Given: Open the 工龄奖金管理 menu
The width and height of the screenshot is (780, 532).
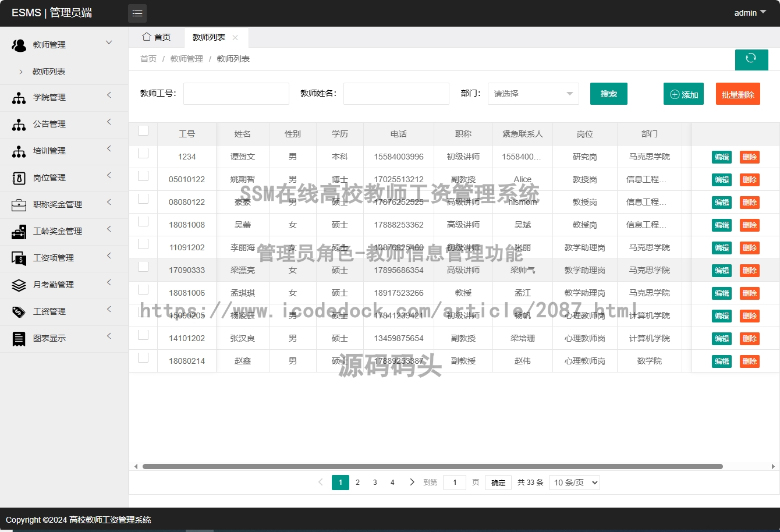Looking at the screenshot, I should tap(64, 231).
